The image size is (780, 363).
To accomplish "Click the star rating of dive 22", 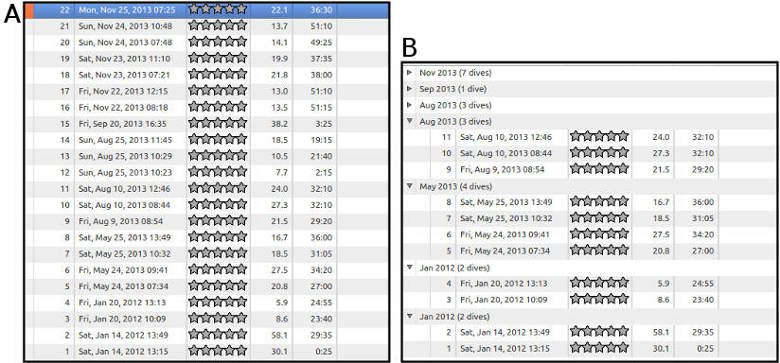I will (218, 9).
